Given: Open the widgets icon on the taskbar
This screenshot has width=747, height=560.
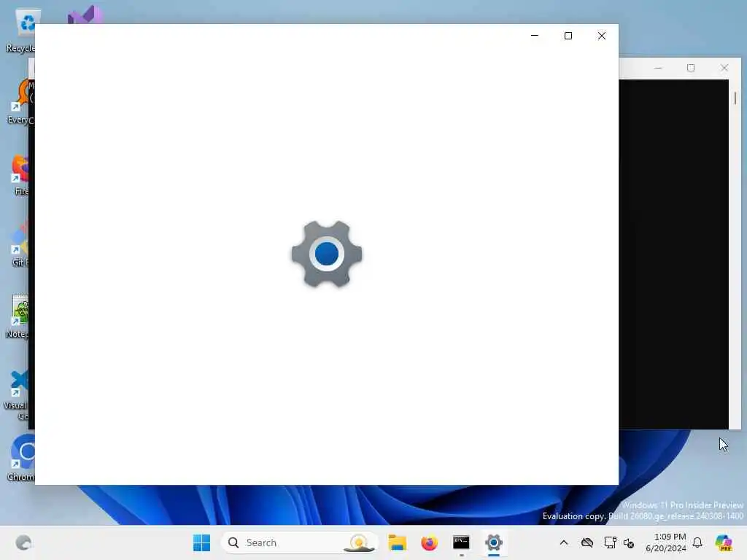Looking at the screenshot, I should (x=23, y=542).
